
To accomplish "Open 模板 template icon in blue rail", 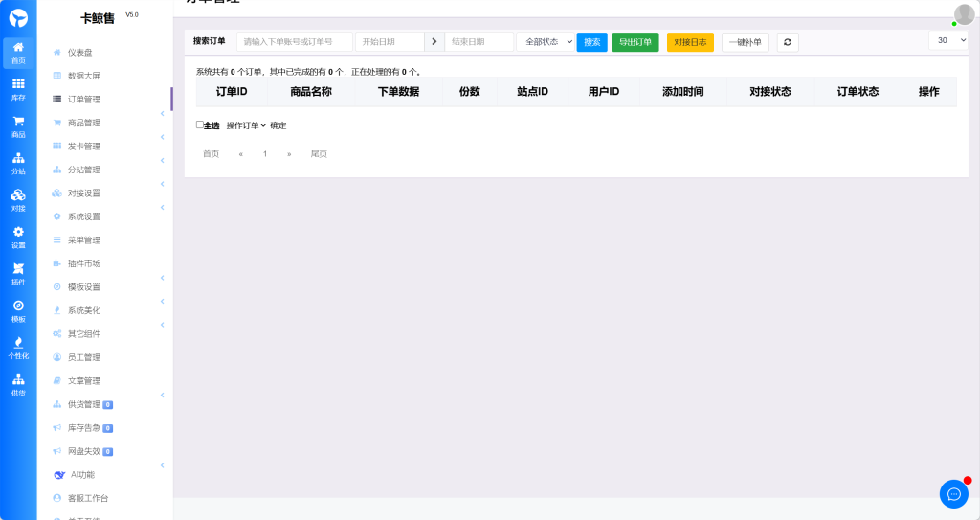I will [x=18, y=311].
